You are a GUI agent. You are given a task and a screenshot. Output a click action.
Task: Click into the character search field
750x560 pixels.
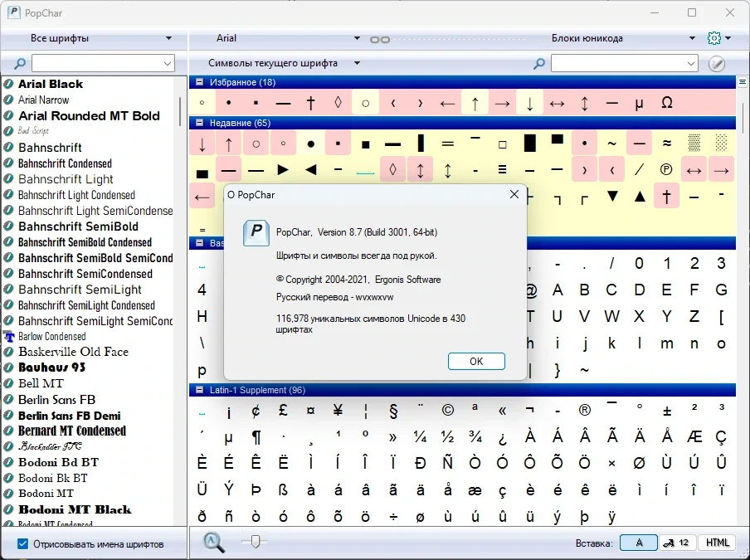[x=618, y=63]
